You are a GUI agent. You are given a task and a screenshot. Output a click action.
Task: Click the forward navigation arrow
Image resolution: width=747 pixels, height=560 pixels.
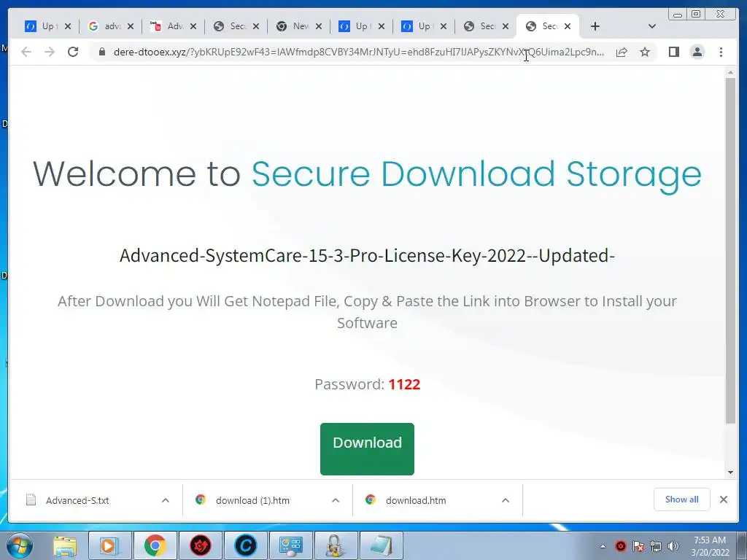(50, 52)
